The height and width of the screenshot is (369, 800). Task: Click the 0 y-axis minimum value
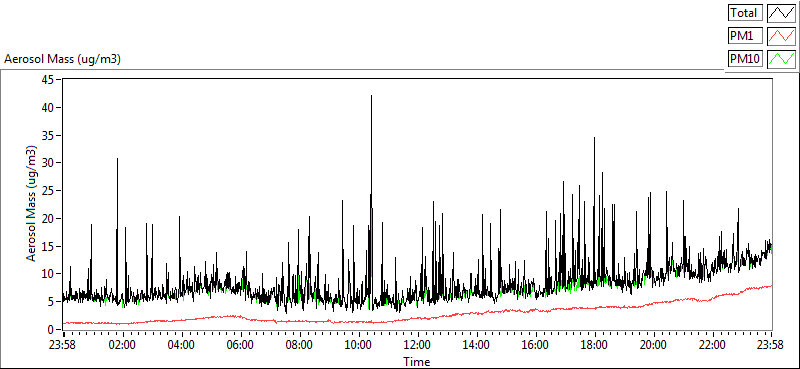[x=52, y=329]
